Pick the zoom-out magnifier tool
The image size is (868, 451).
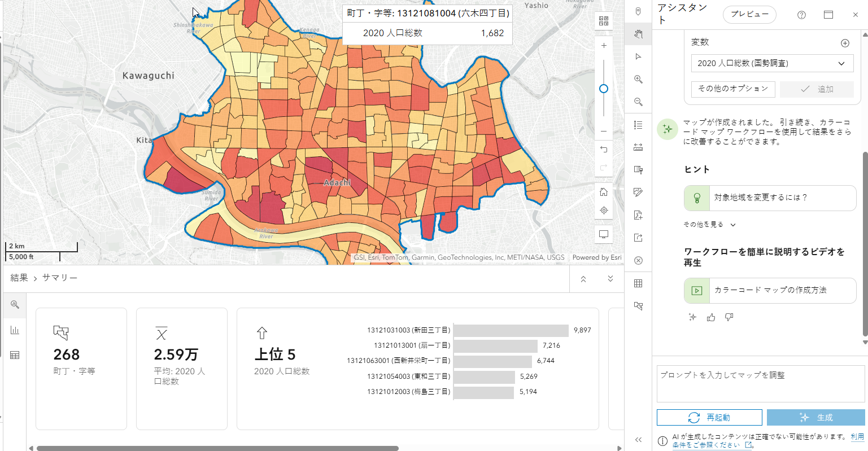[638, 102]
